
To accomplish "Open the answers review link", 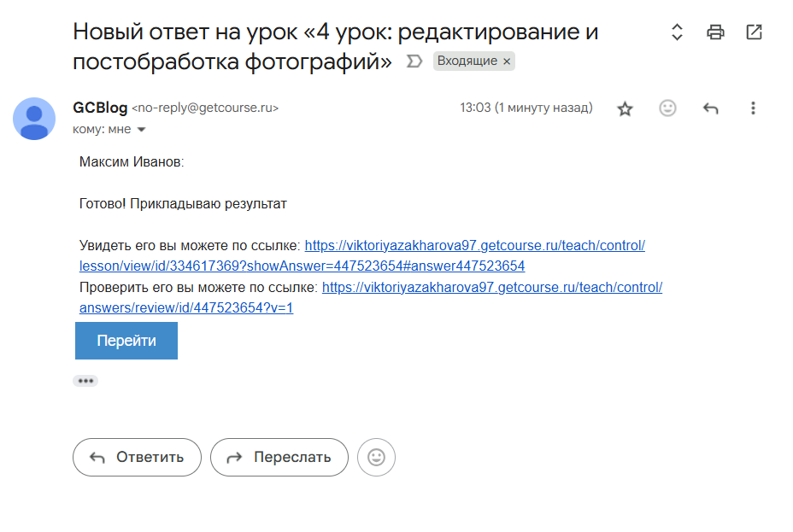I will (x=491, y=287).
